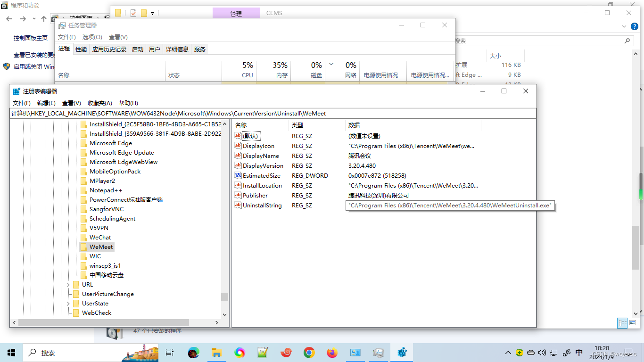Click the EstimatedSize DWORD value icon

pos(238,175)
